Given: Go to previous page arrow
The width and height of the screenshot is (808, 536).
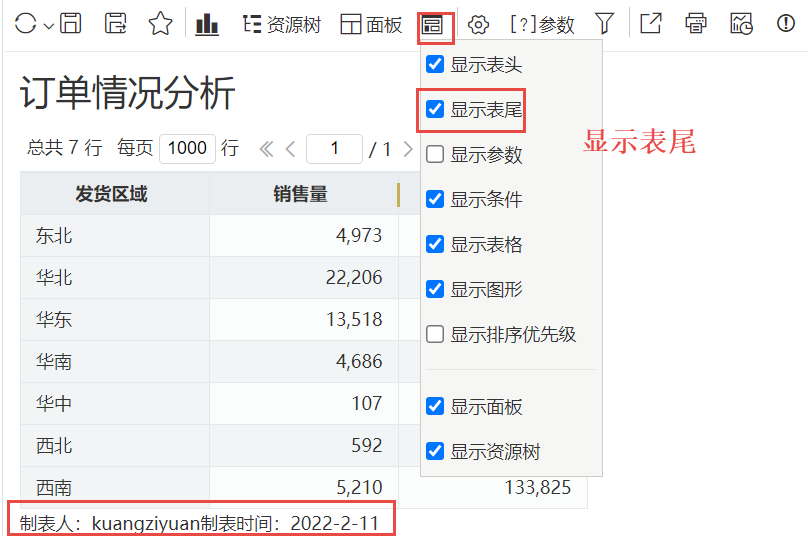Looking at the screenshot, I should pos(291,149).
